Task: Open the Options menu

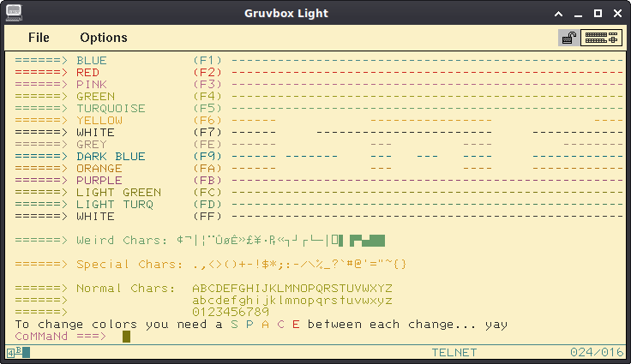Action: (x=104, y=38)
